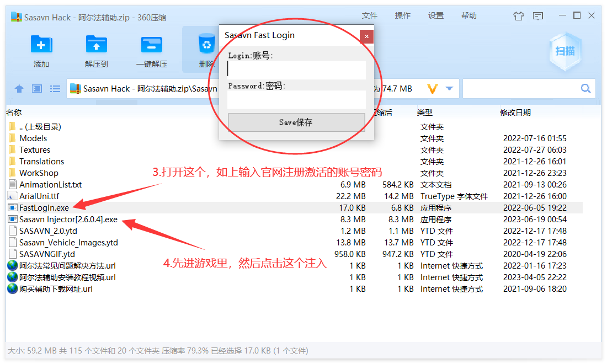Go up one directory with up arrow
This screenshot has height=364, width=607.
pos(19,89)
